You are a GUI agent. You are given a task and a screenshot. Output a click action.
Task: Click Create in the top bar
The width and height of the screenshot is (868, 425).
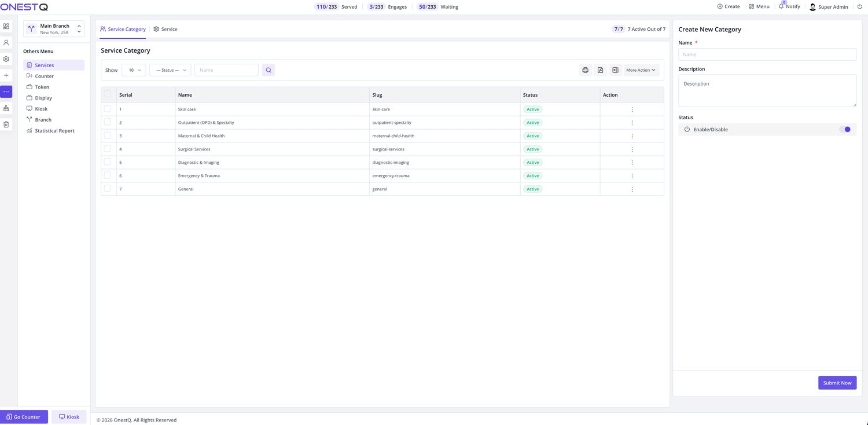pos(729,6)
